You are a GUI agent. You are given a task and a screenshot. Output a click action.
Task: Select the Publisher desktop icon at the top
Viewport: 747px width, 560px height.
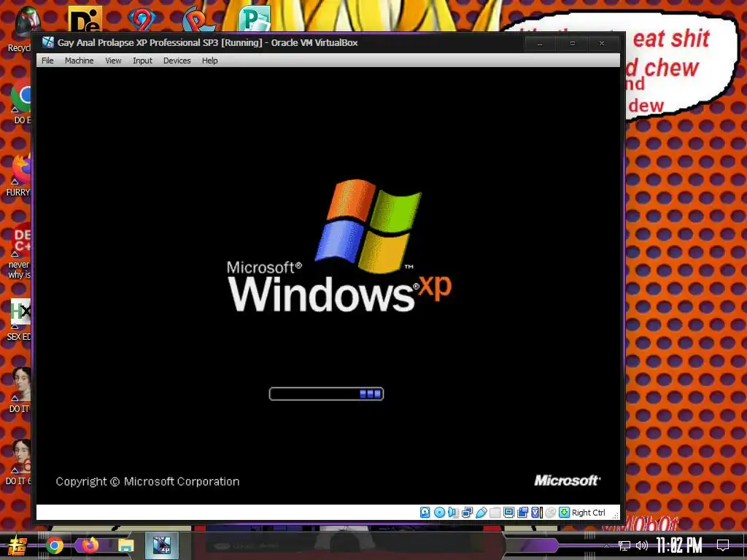[255, 19]
